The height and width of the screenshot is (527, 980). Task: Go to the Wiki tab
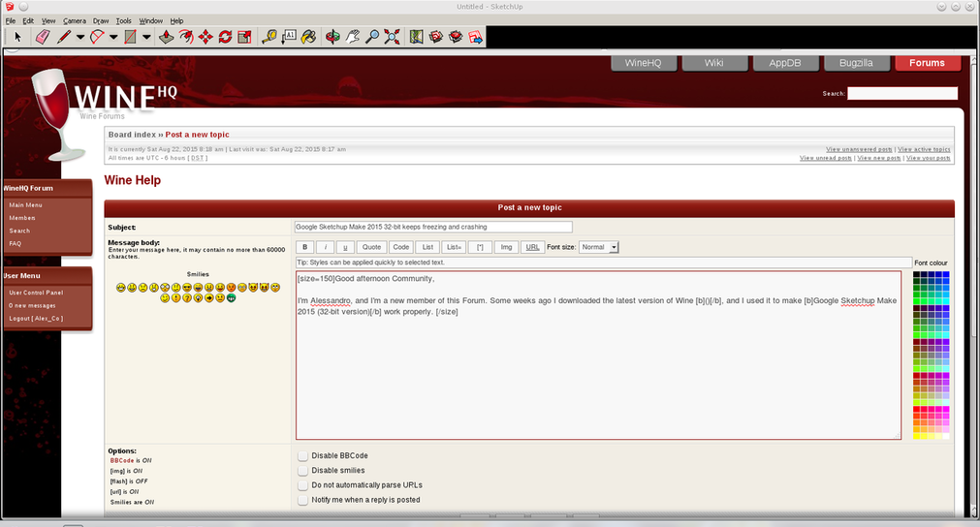pos(713,63)
